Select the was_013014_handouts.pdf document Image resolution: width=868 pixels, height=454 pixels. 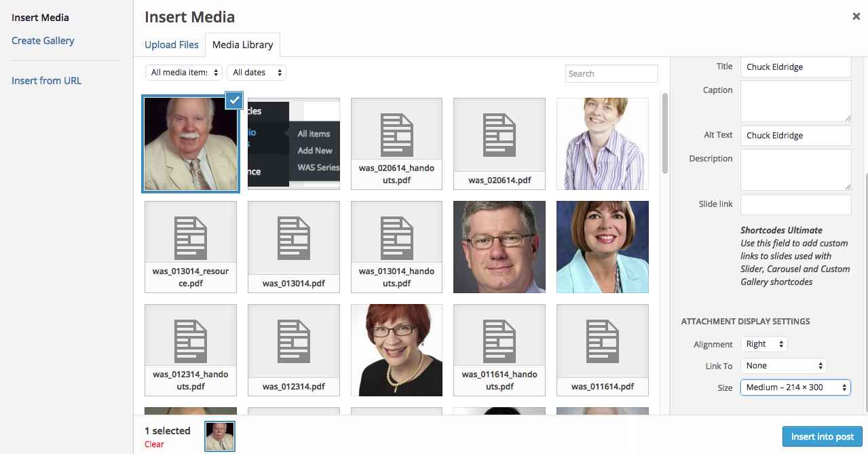coord(396,247)
